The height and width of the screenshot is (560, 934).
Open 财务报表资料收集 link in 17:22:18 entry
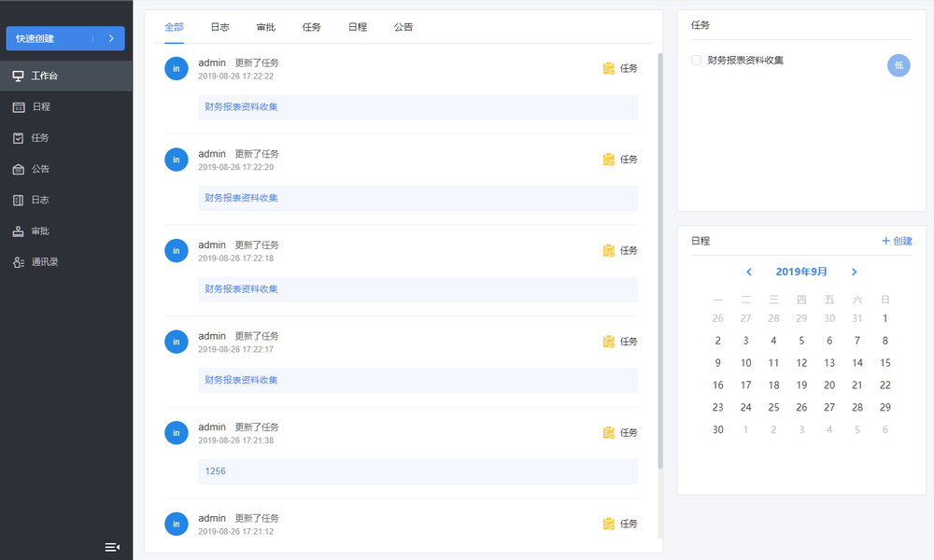click(x=241, y=289)
